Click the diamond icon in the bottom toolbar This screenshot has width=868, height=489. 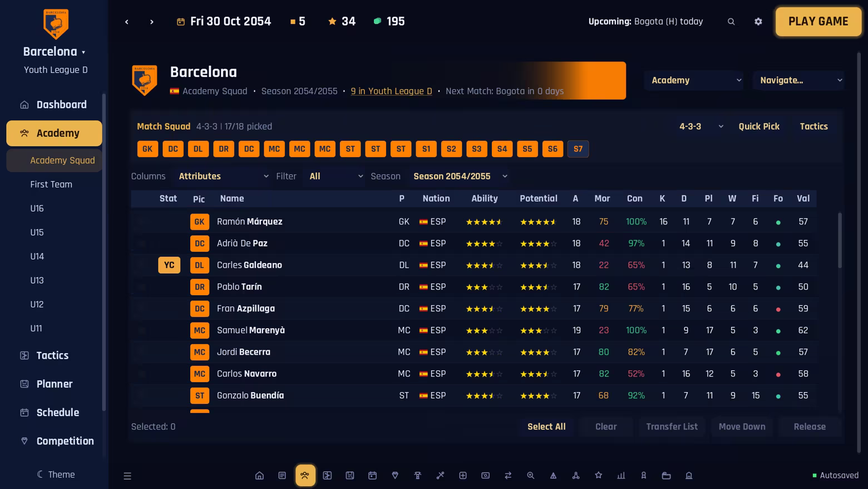395,476
